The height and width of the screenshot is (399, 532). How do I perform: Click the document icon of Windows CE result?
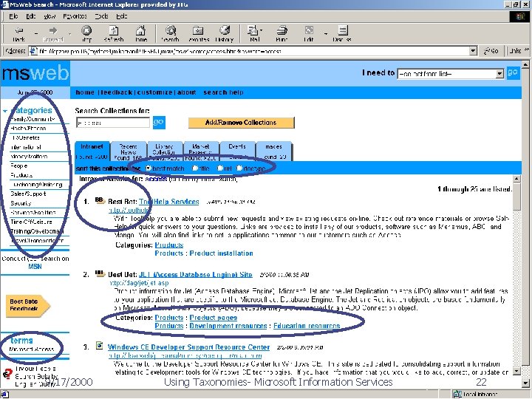tap(99, 345)
